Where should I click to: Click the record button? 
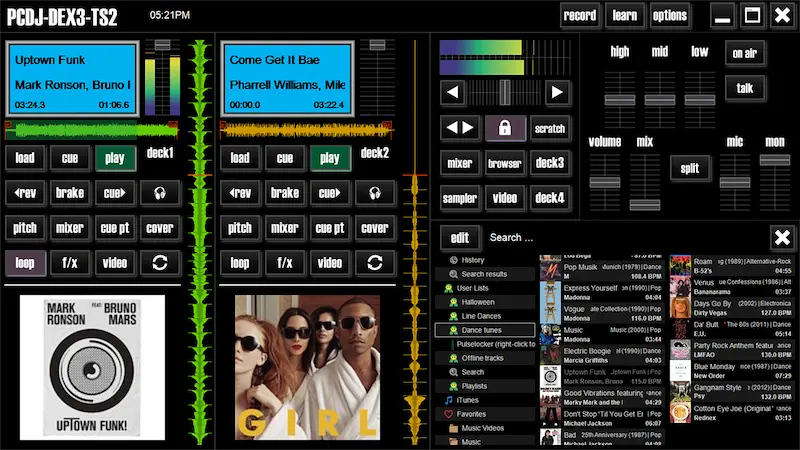(579, 16)
